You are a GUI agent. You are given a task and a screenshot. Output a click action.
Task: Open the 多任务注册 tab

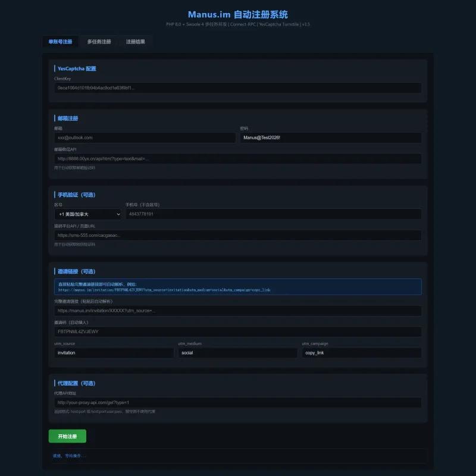click(99, 42)
